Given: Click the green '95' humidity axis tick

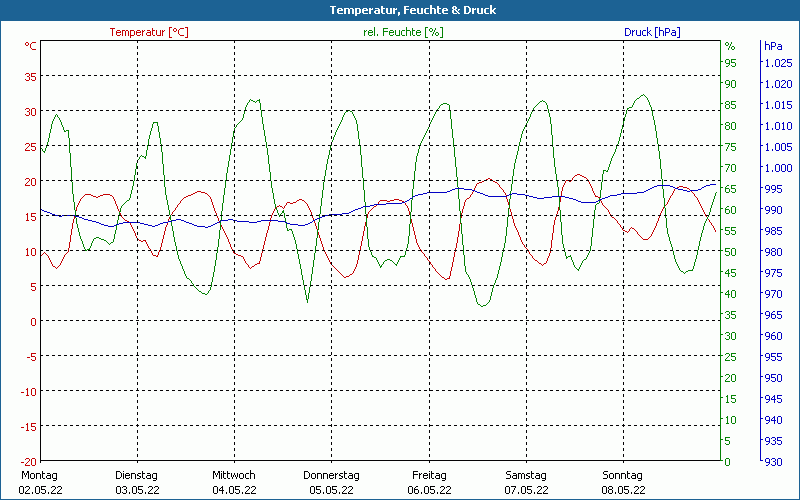Looking at the screenshot, I should [x=731, y=63].
